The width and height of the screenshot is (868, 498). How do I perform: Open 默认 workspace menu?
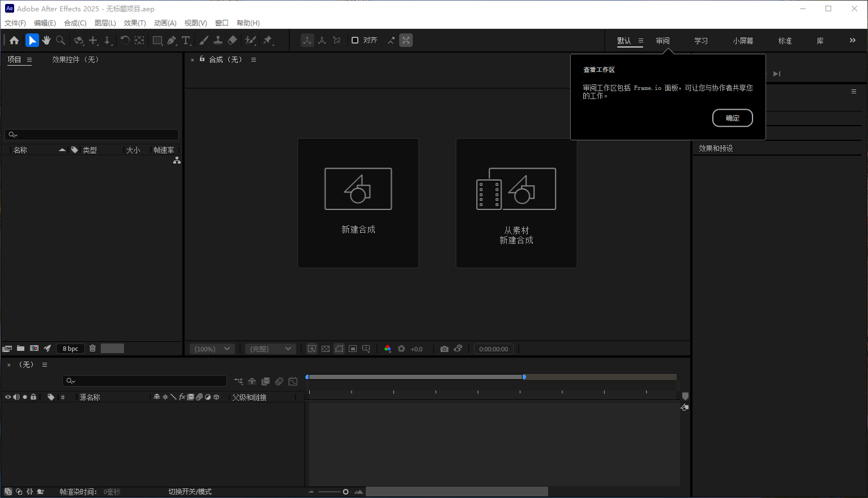pyautogui.click(x=641, y=41)
